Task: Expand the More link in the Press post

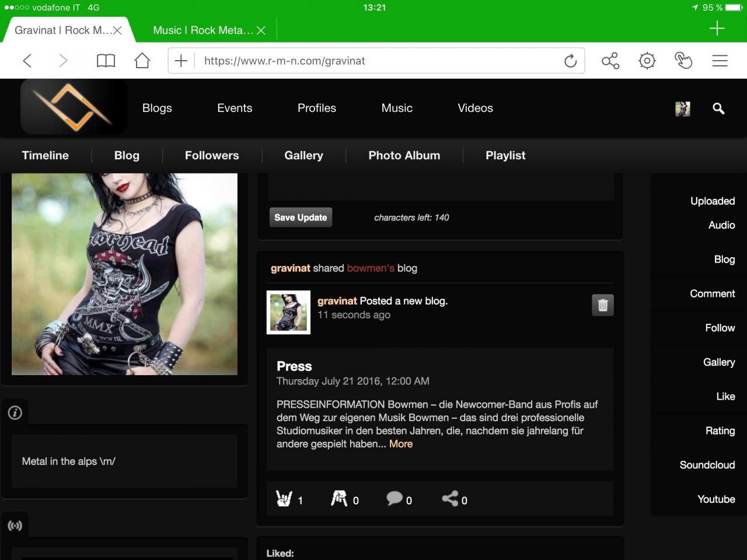Action: click(401, 444)
